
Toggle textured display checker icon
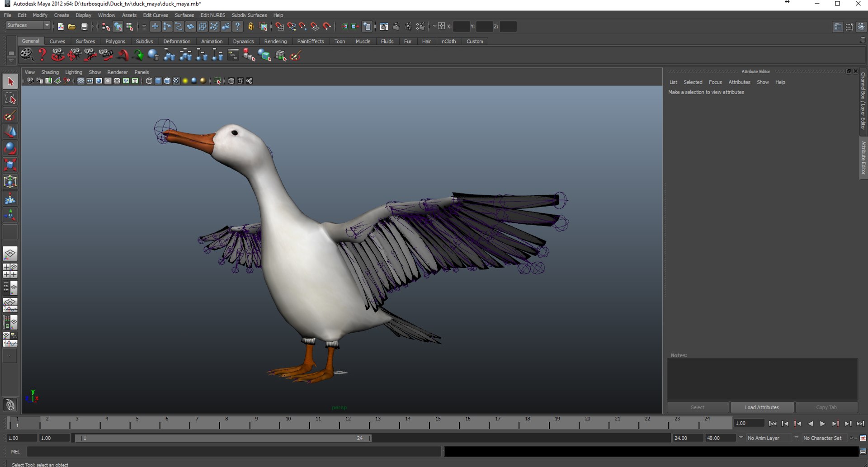[x=176, y=81]
